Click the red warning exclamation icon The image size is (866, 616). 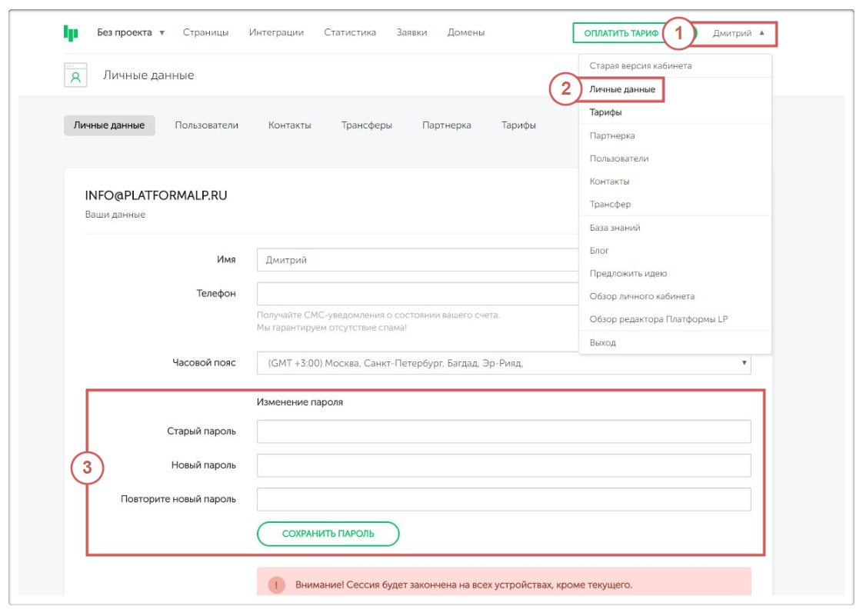tap(277, 585)
